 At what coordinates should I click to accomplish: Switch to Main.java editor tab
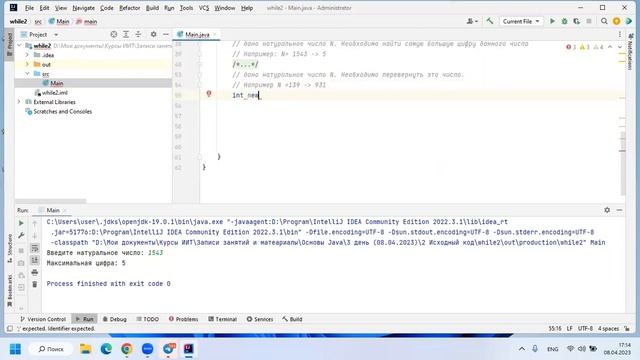[197, 35]
